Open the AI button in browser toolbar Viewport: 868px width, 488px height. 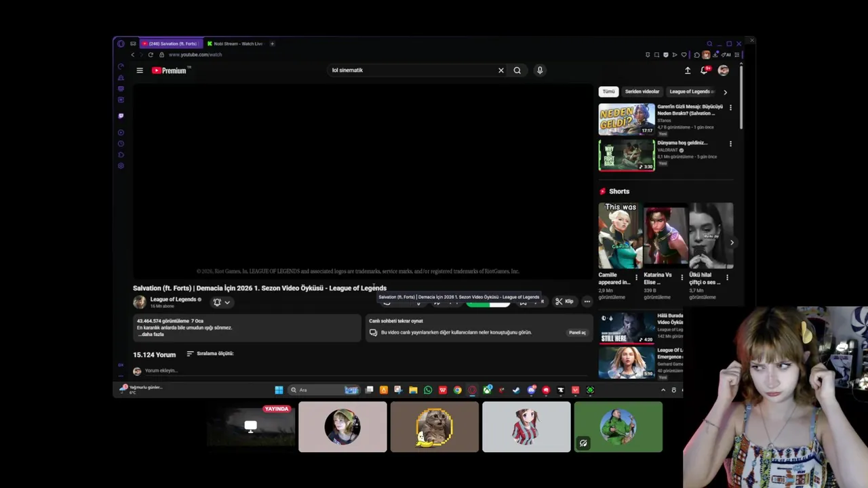click(726, 55)
